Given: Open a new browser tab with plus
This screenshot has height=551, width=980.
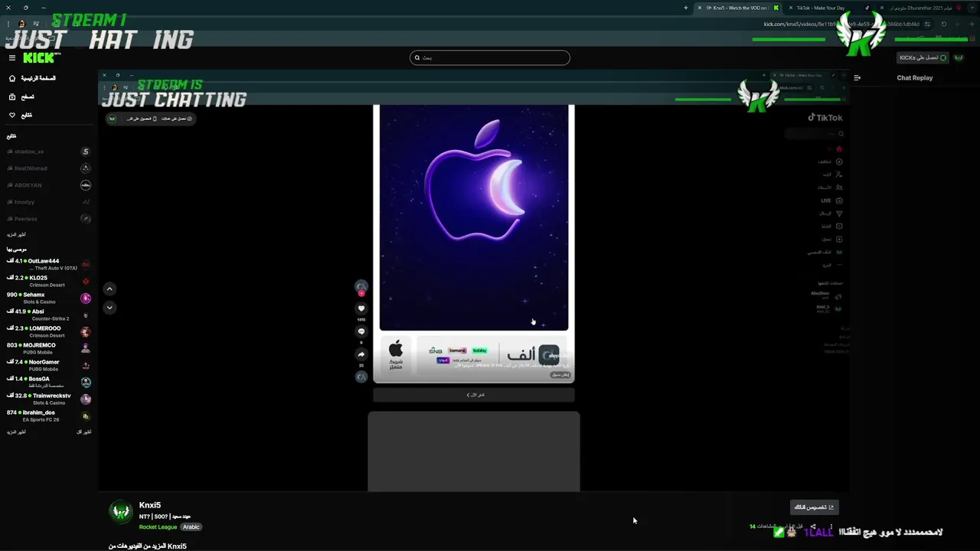Looking at the screenshot, I should pyautogui.click(x=686, y=8).
